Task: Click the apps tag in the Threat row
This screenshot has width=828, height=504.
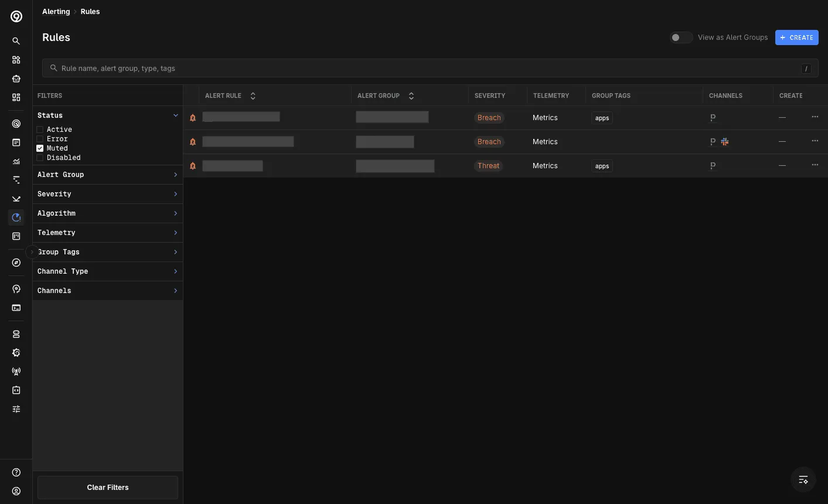Action: tap(602, 166)
